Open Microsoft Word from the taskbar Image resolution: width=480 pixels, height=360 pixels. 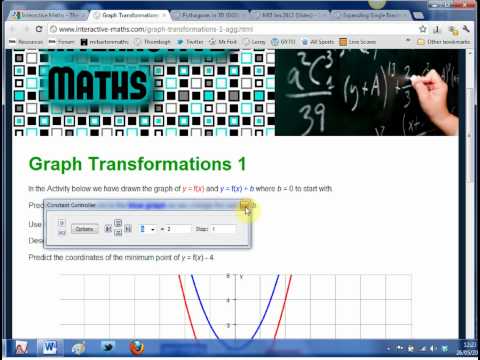(50, 348)
